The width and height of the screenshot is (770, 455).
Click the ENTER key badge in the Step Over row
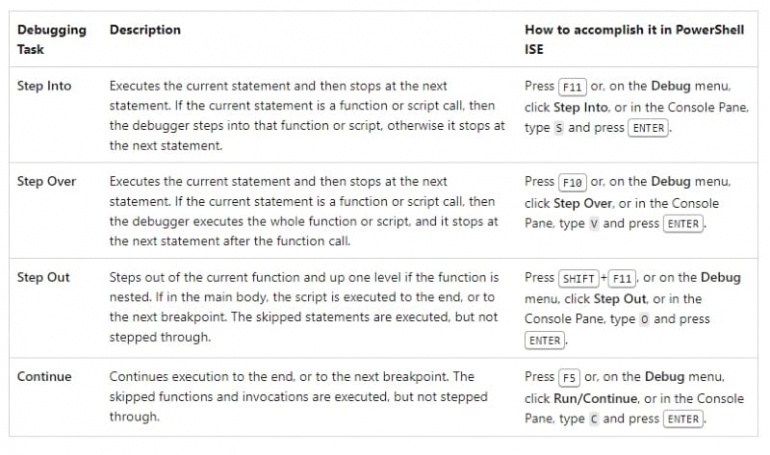click(x=684, y=225)
